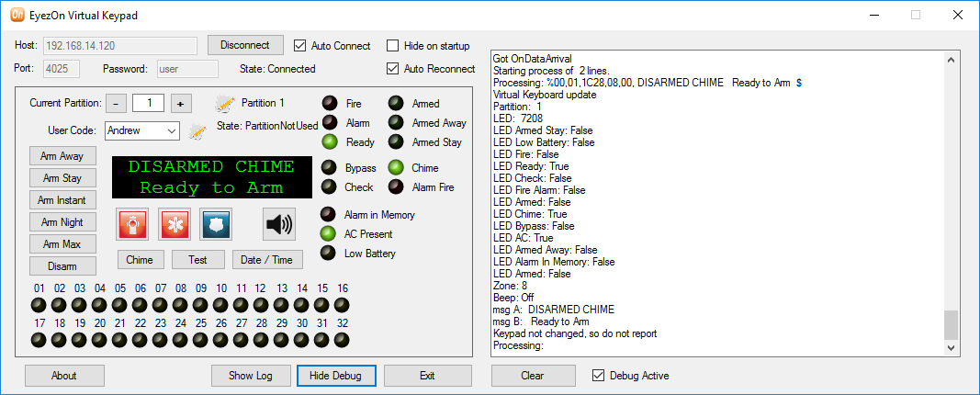Click the fire panic alarm icon
Screen dimensions: 980x395
(132, 224)
